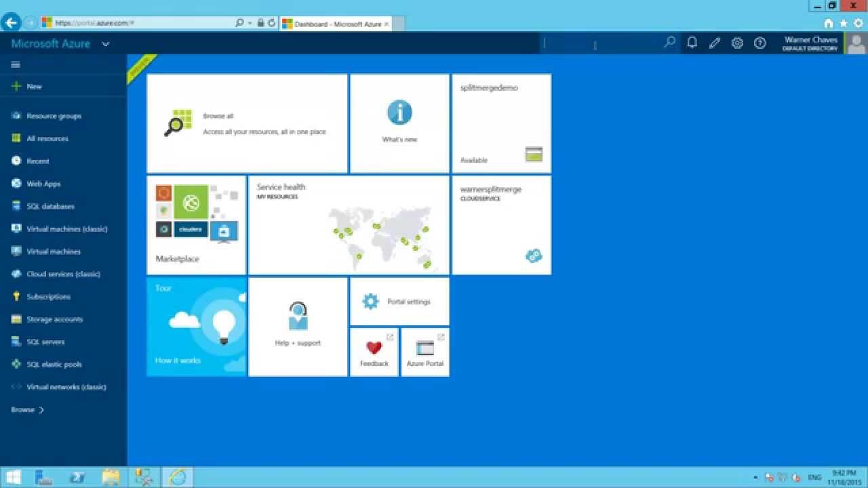Open the Service health map tile
Screen dimensions: 868x488
click(x=349, y=225)
